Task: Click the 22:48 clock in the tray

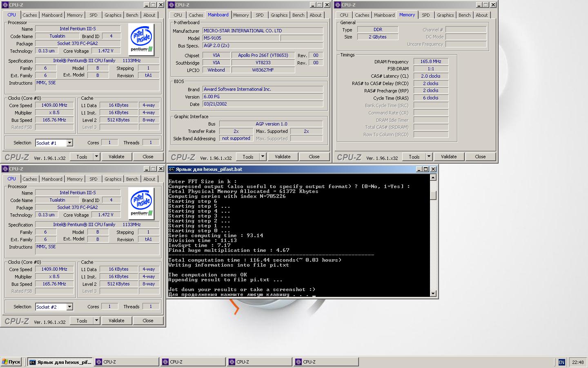Action: coord(578,362)
